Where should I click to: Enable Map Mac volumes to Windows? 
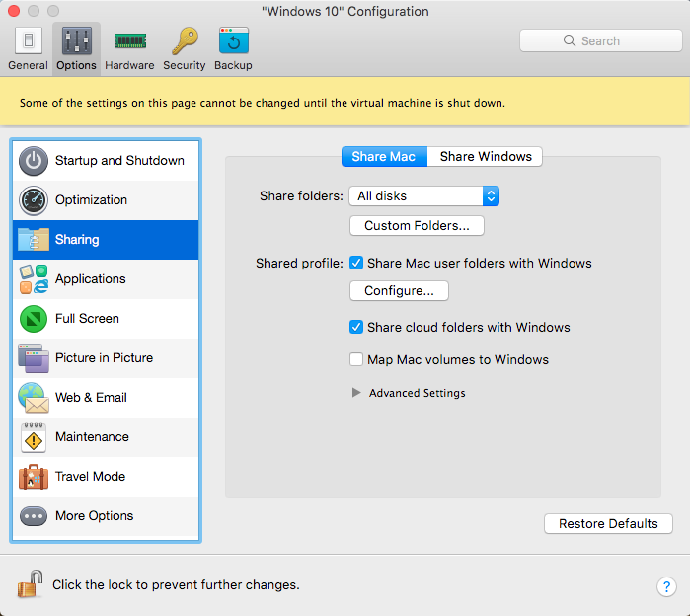(356, 360)
